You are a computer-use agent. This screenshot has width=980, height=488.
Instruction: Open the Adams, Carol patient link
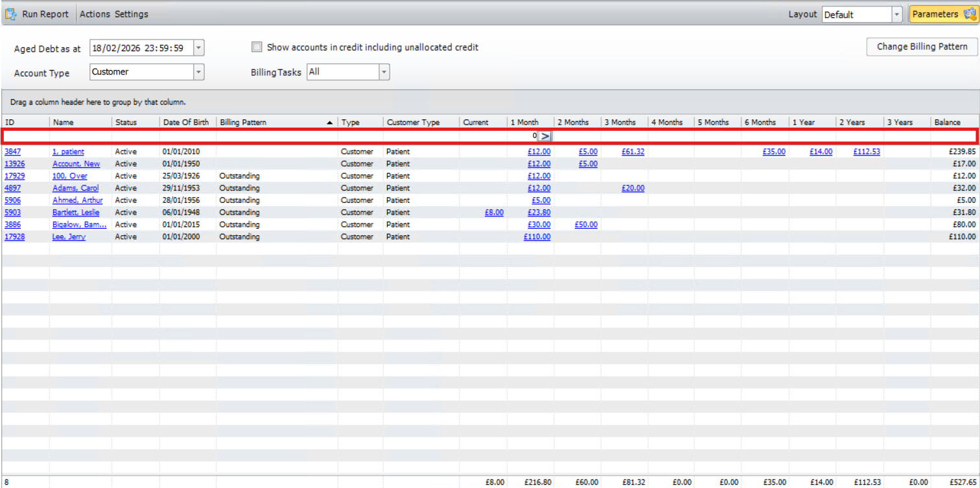coord(75,188)
